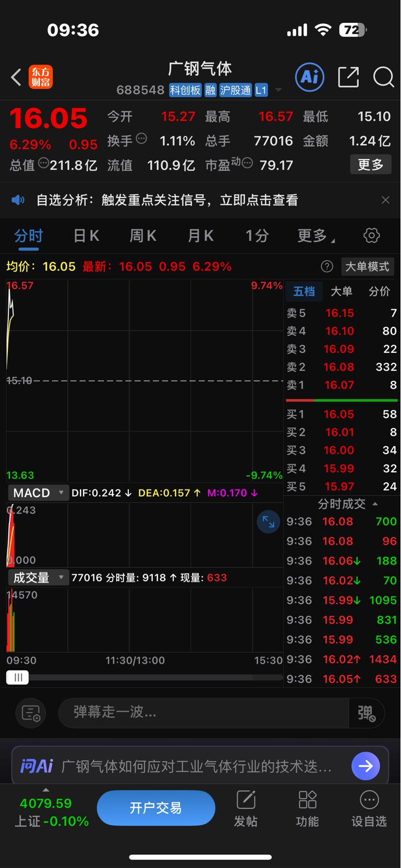Tap the 科创板 tag
This screenshot has height=868, width=401.
click(185, 90)
